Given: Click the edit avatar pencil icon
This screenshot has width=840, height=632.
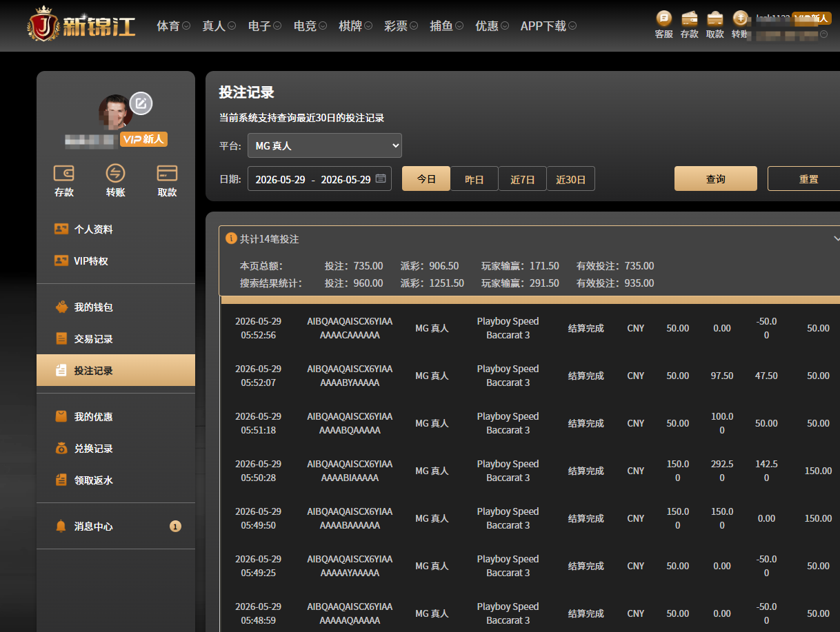Looking at the screenshot, I should [141, 103].
